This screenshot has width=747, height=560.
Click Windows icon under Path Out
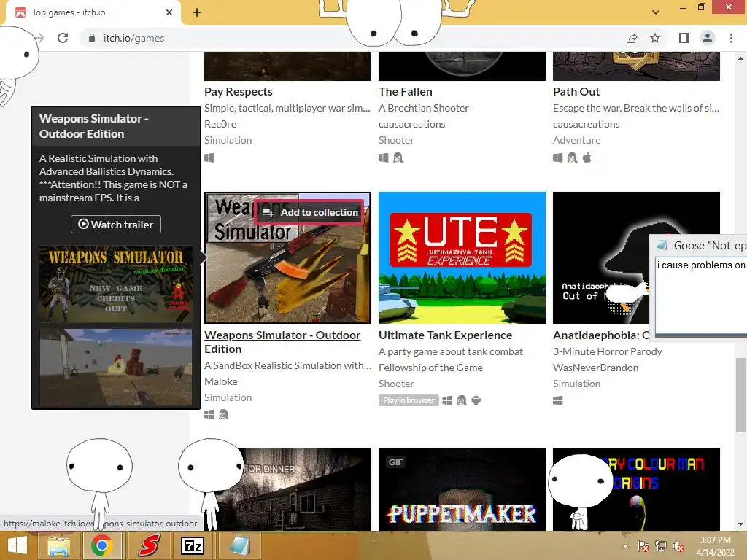558,157
